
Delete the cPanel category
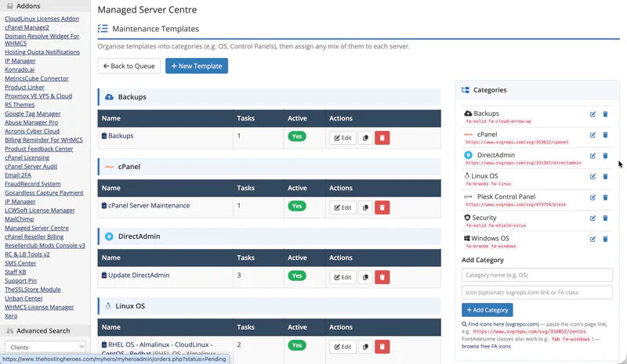pos(605,135)
